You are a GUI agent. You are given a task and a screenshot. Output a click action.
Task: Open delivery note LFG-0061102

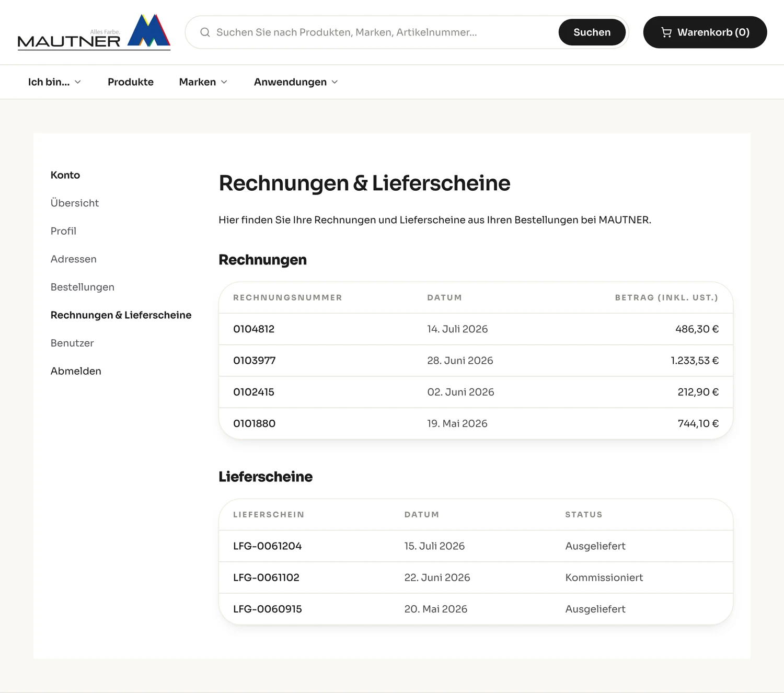pyautogui.click(x=267, y=577)
